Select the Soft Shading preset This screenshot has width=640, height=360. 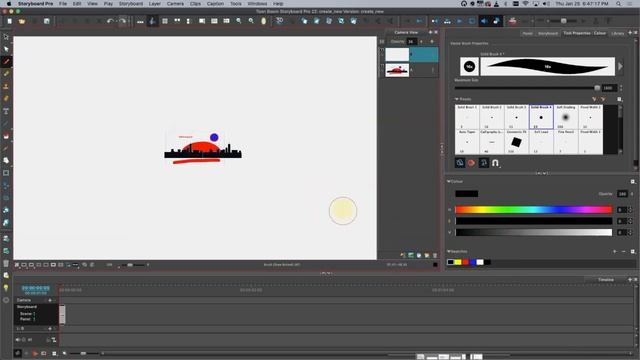(x=566, y=117)
